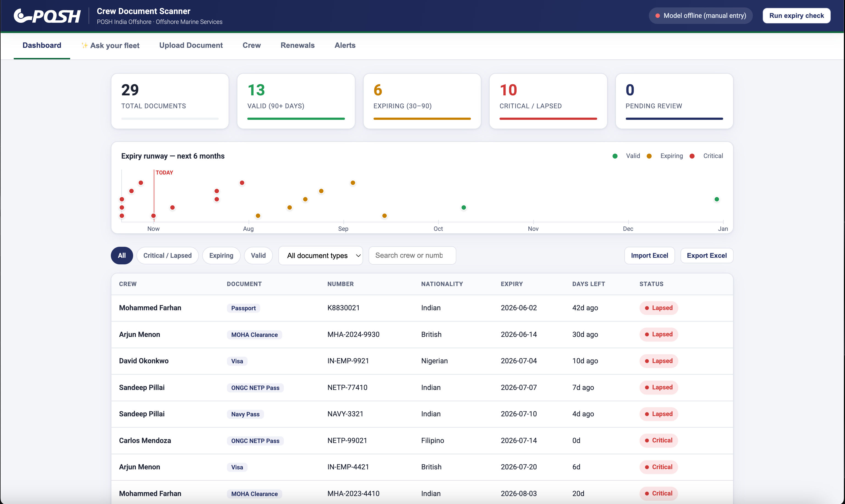Select David Okonkwo in the table

pyautogui.click(x=144, y=361)
